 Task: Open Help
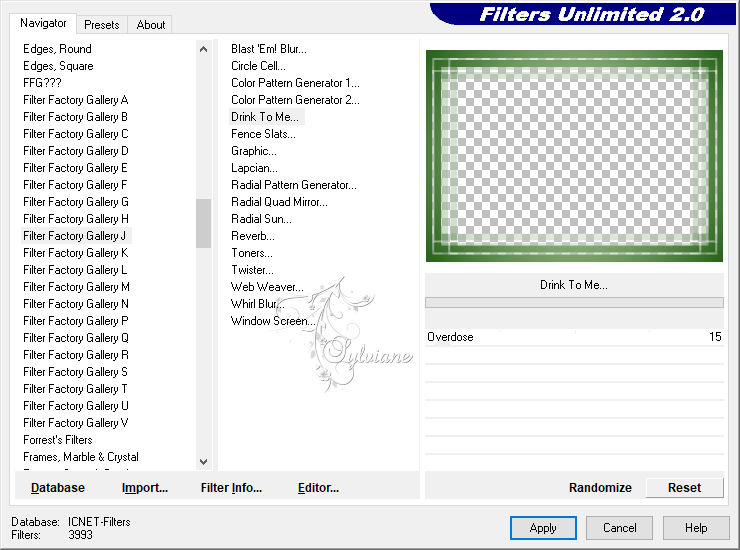click(696, 528)
